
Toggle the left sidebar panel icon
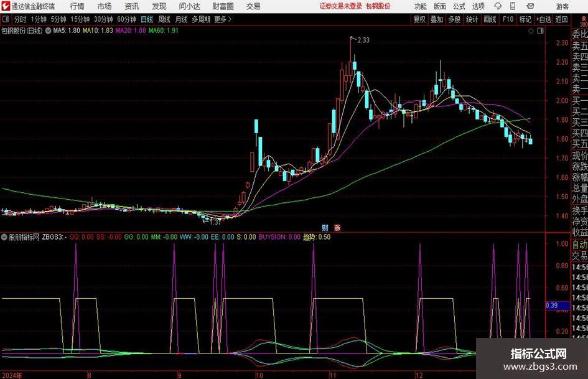point(6,19)
